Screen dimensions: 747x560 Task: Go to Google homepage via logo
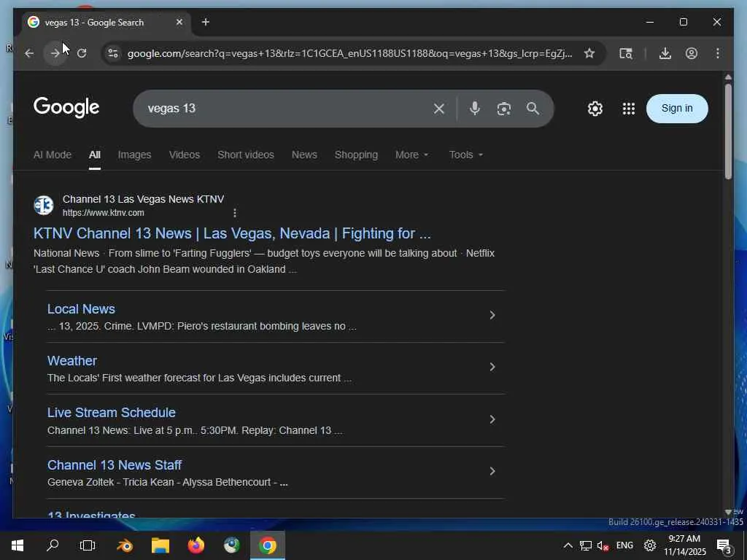[66, 108]
